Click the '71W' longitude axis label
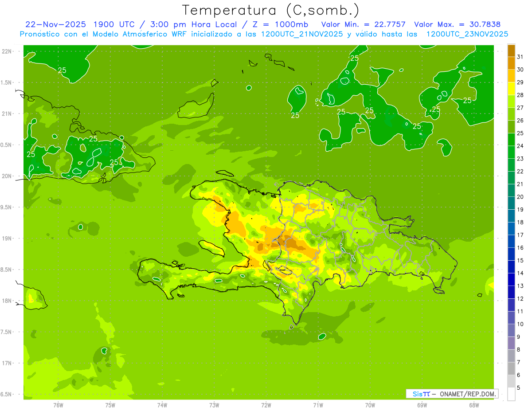Viewport: 532px width, 411px height. (x=318, y=405)
